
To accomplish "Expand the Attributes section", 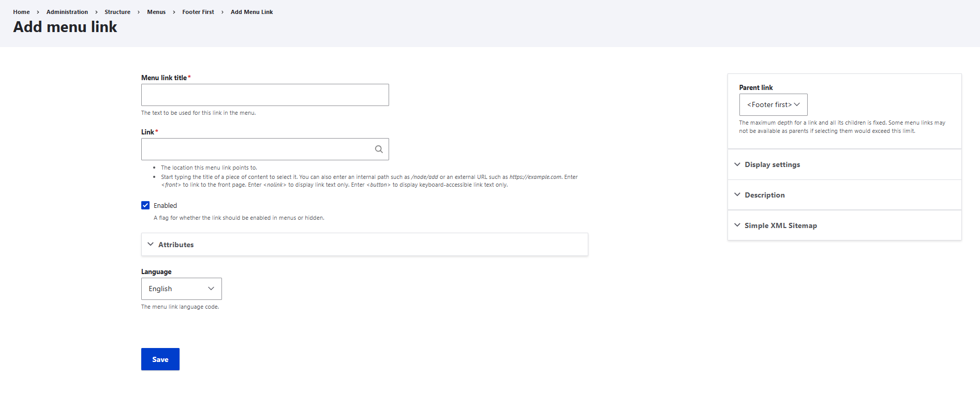I will pos(365,245).
